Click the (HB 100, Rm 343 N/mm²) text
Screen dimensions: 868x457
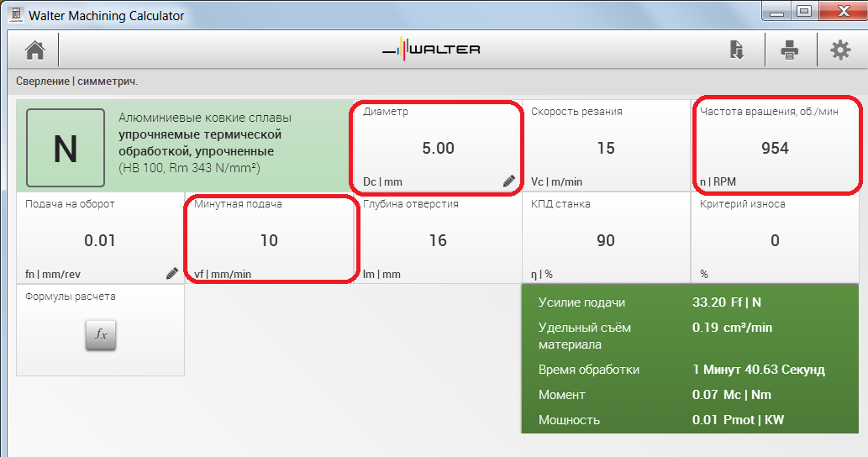(189, 168)
